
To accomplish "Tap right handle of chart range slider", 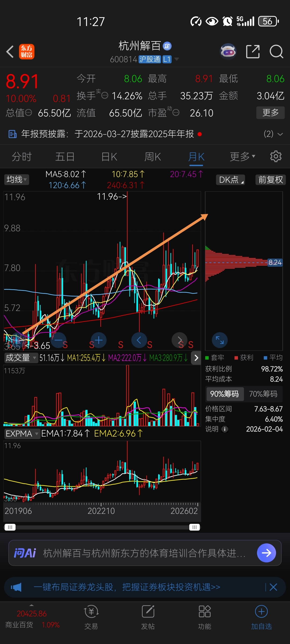I will coord(194,527).
